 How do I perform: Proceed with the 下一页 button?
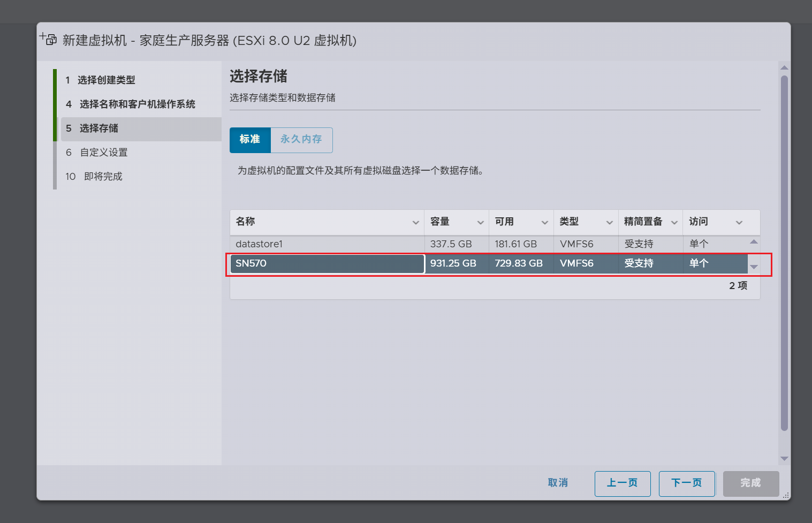pos(686,483)
